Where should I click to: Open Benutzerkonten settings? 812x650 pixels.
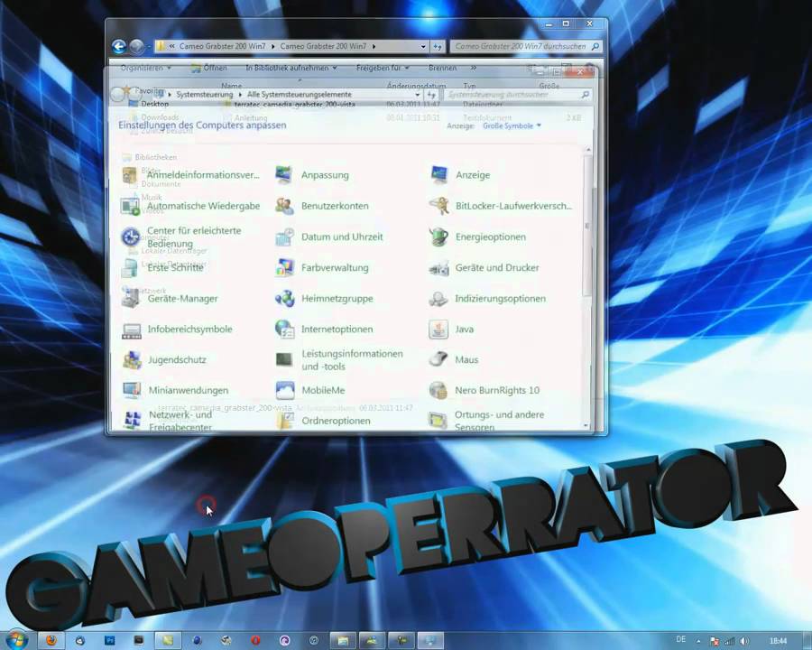tap(322, 206)
